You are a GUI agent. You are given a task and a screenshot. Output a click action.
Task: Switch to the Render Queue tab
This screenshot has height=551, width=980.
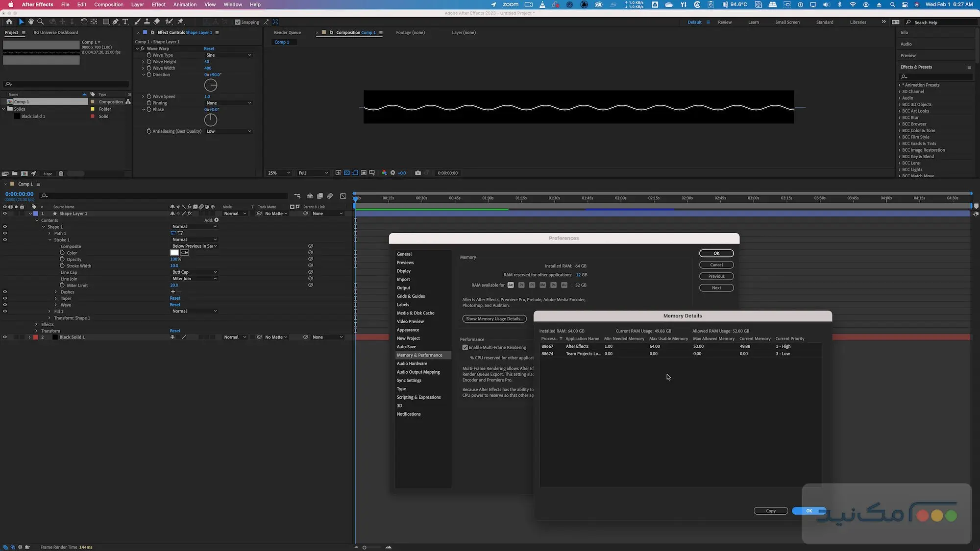coord(287,32)
